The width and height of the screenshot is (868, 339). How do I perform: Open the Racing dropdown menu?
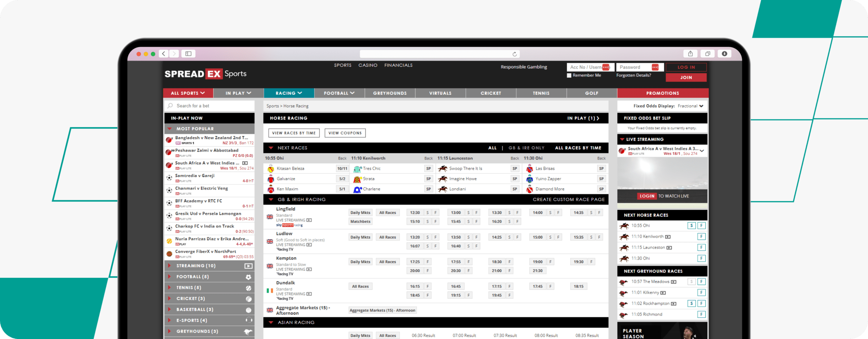click(x=289, y=93)
